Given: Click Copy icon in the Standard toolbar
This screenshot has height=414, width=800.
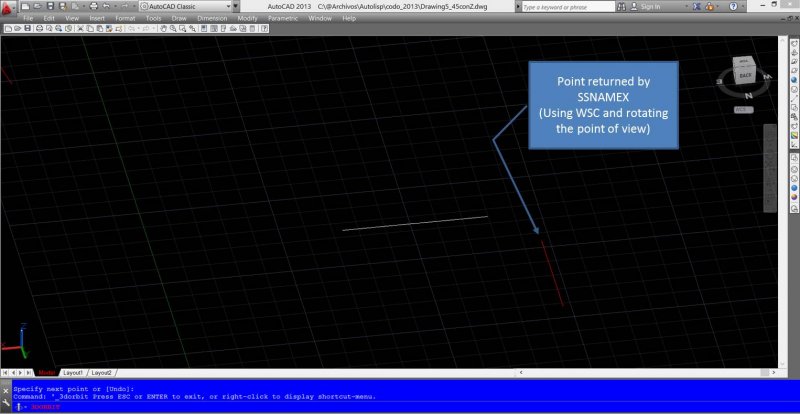Looking at the screenshot, I should coord(89,29).
